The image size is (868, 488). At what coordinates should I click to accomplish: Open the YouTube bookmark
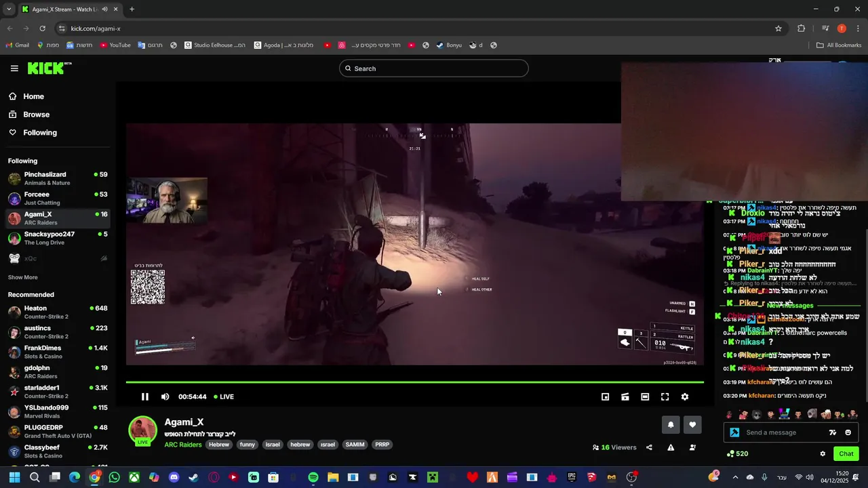point(115,45)
